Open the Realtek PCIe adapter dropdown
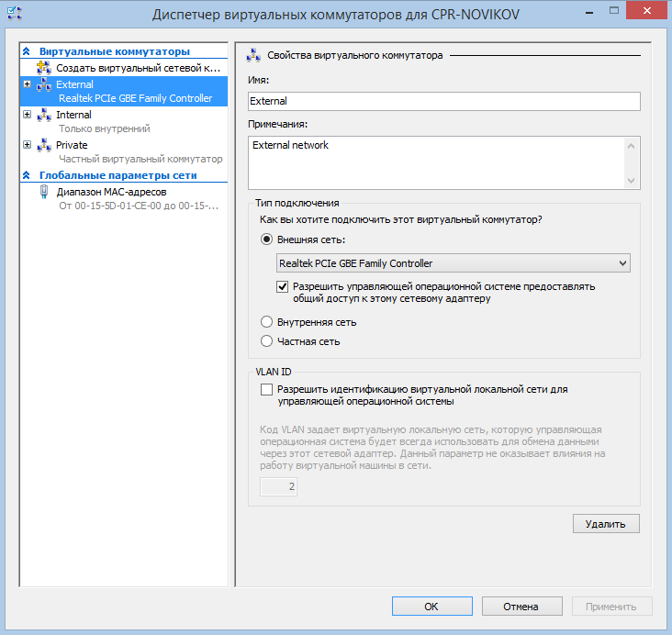Image resolution: width=672 pixels, height=635 pixels. click(454, 263)
